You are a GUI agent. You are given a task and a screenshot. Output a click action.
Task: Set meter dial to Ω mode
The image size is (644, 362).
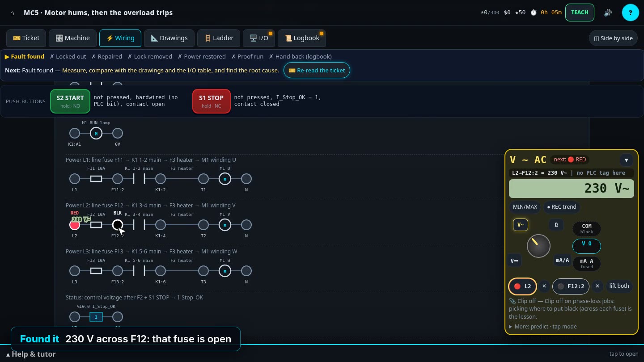pyautogui.click(x=556, y=225)
